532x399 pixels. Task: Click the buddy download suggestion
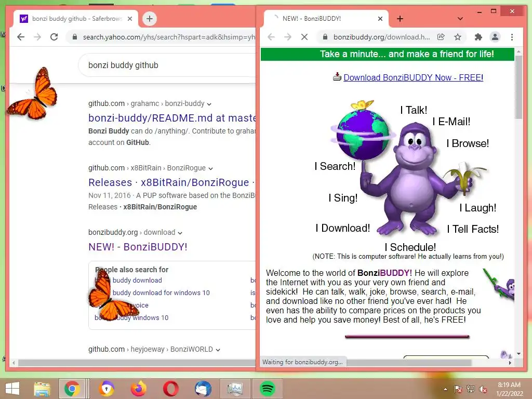click(x=137, y=280)
